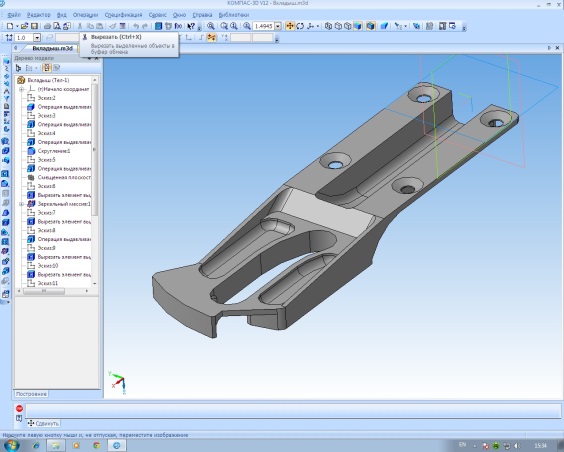
Task: Toggle the highlighted model tree display mode button
Action: tap(47, 68)
